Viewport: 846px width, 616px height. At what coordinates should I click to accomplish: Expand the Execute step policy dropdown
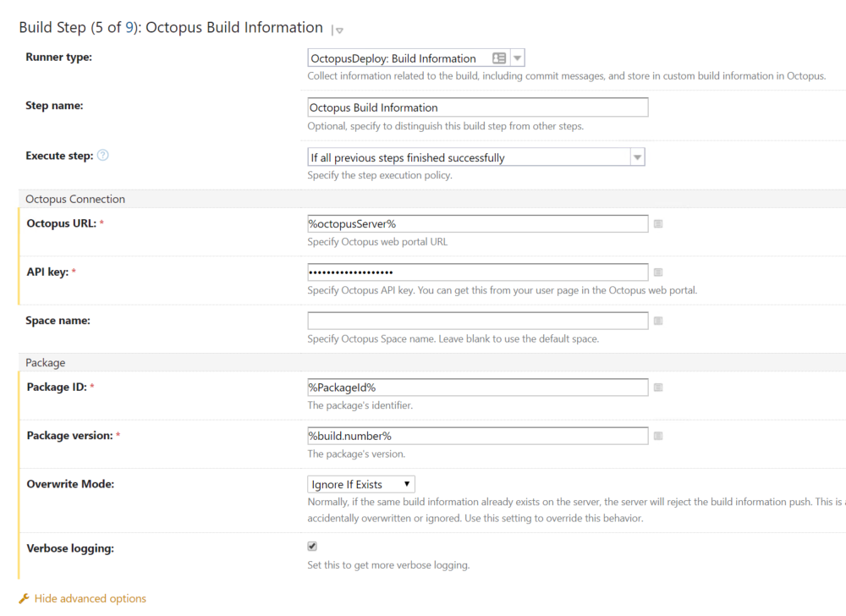(x=637, y=157)
